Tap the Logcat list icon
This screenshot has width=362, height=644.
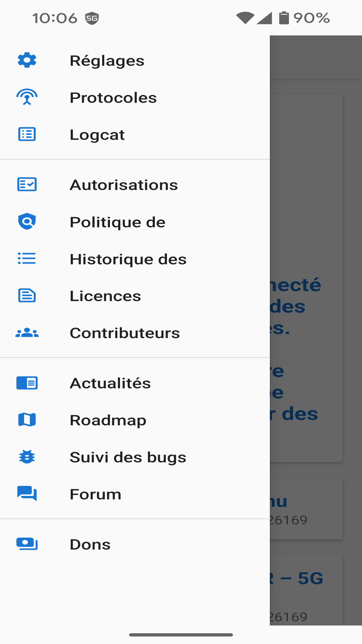pos(27,135)
